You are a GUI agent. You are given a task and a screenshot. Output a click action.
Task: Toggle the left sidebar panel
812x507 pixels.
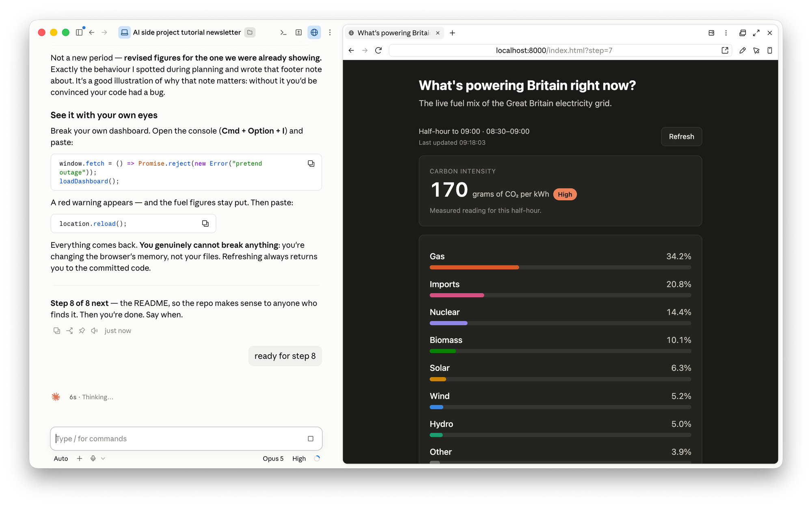coord(79,32)
